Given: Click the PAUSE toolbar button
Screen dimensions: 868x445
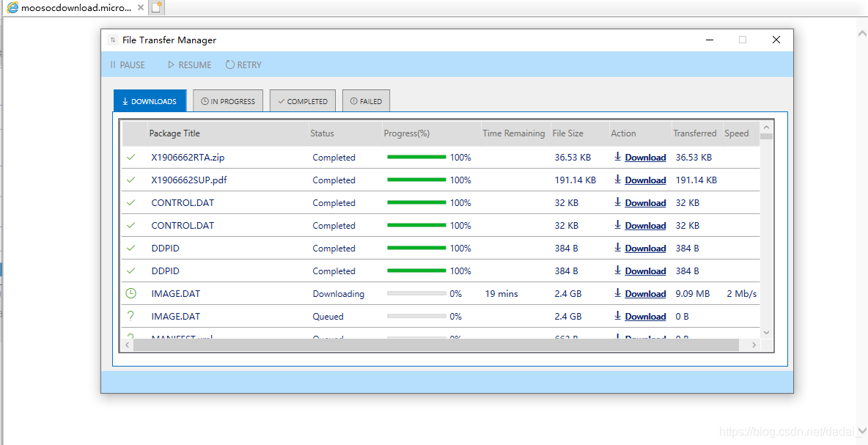Looking at the screenshot, I should (x=128, y=65).
